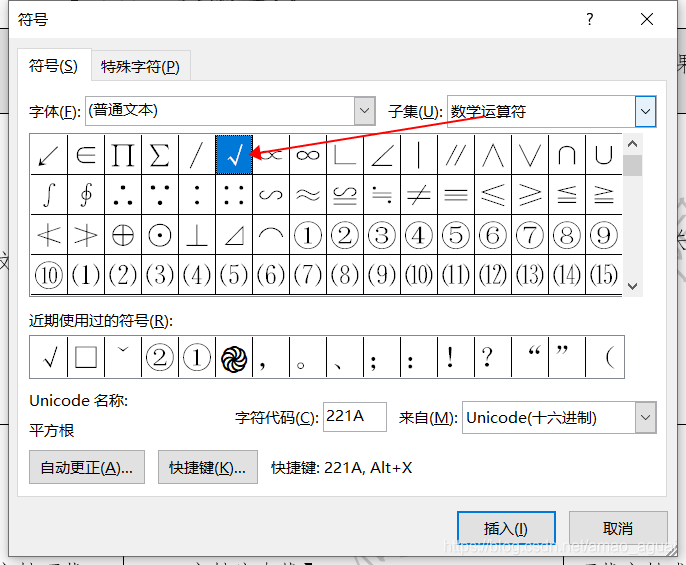Select the right triangle ⊿ symbol
This screenshot has height=565, width=686.
tap(234, 235)
